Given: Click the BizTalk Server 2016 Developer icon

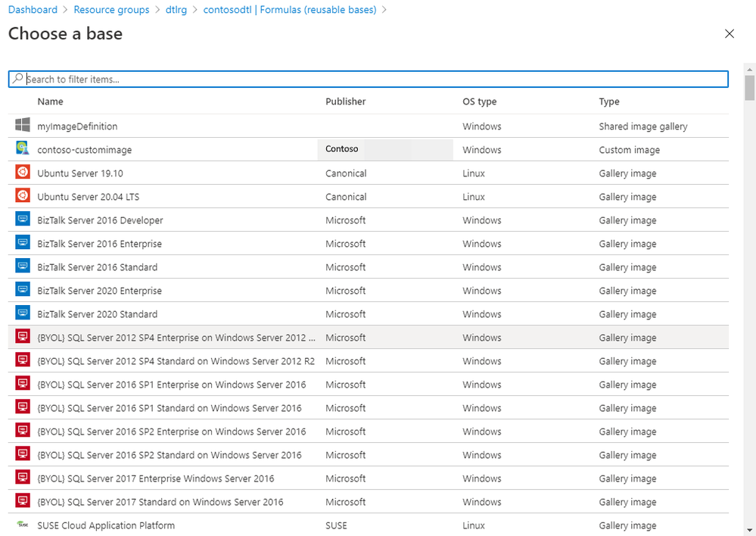Looking at the screenshot, I should click(23, 220).
